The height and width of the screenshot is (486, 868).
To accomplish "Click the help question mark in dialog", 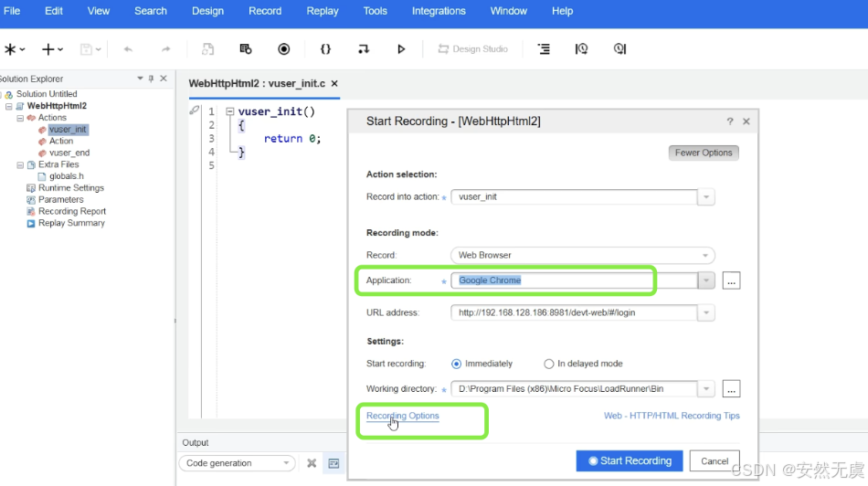I will pos(730,121).
